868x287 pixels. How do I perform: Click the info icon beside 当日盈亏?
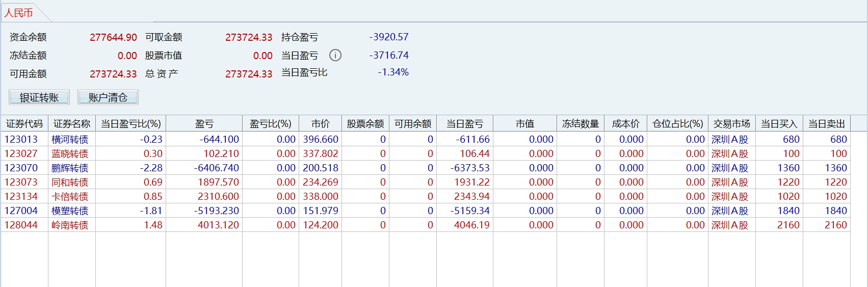(x=335, y=55)
